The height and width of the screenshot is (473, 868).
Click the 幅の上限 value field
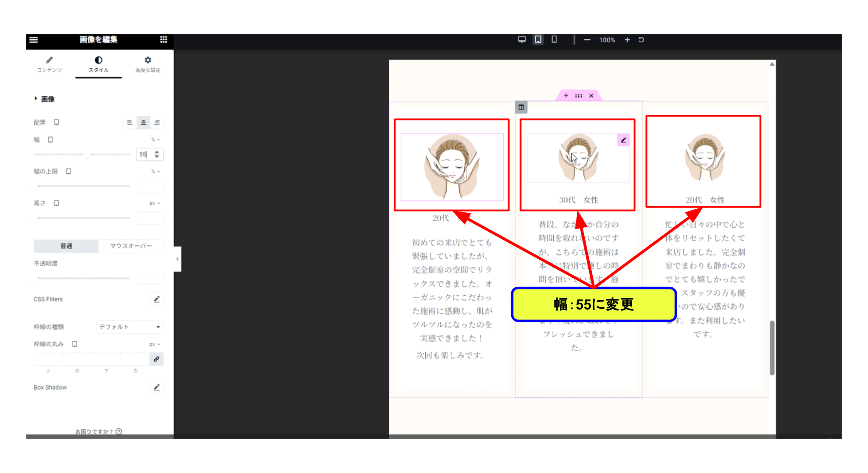[x=150, y=186]
